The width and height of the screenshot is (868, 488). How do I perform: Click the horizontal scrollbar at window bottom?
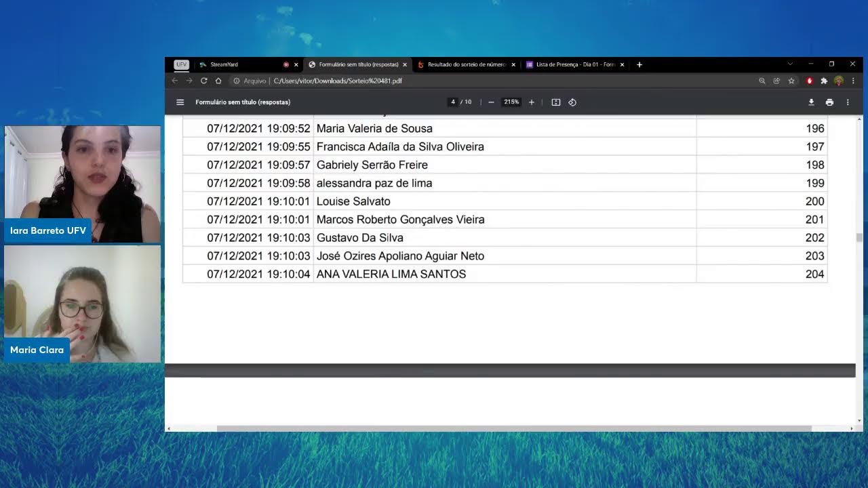point(513,428)
